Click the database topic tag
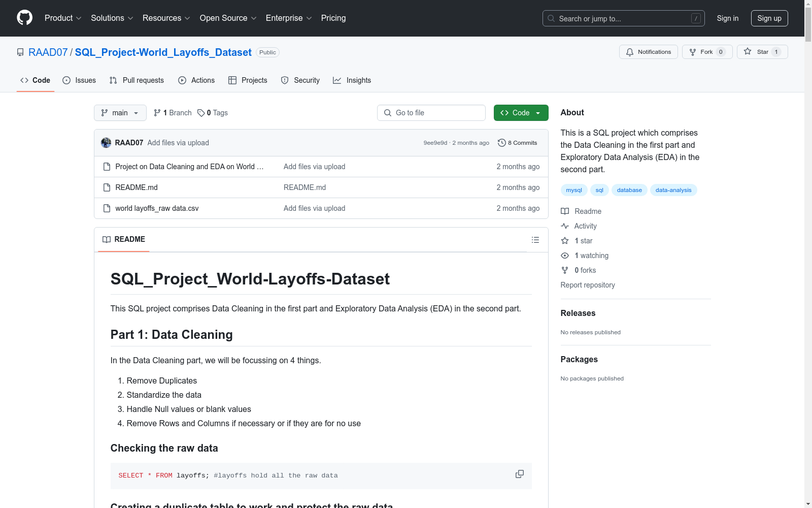 pos(629,190)
